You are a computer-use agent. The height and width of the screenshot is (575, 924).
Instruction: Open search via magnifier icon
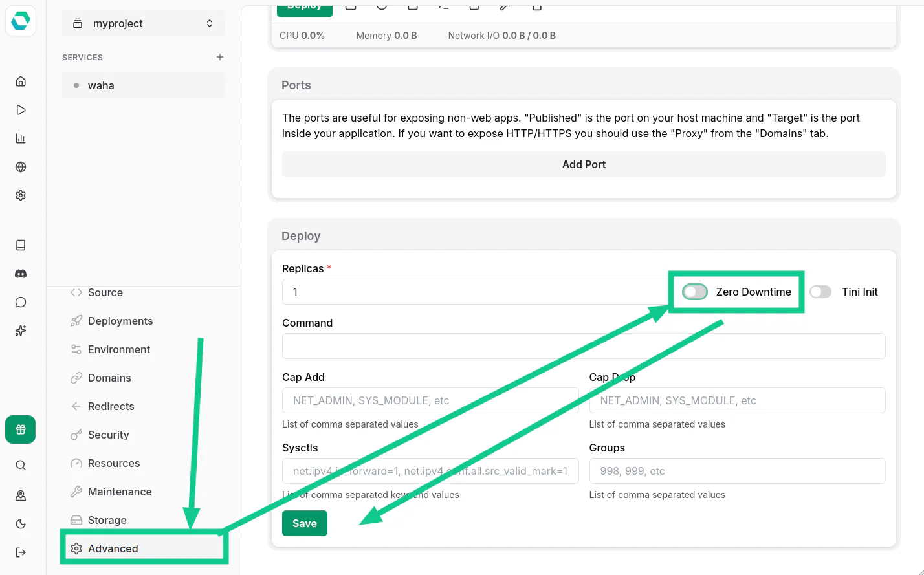[21, 465]
